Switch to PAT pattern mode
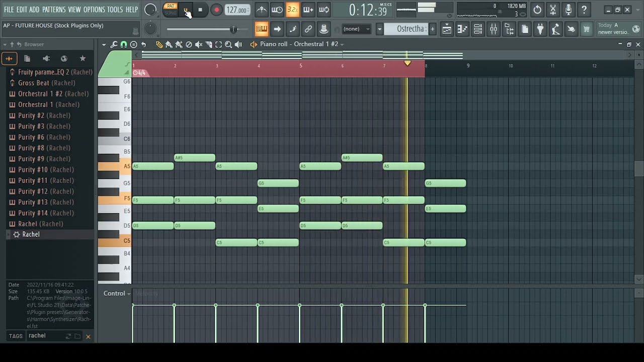The image size is (644, 362). pos(171,6)
